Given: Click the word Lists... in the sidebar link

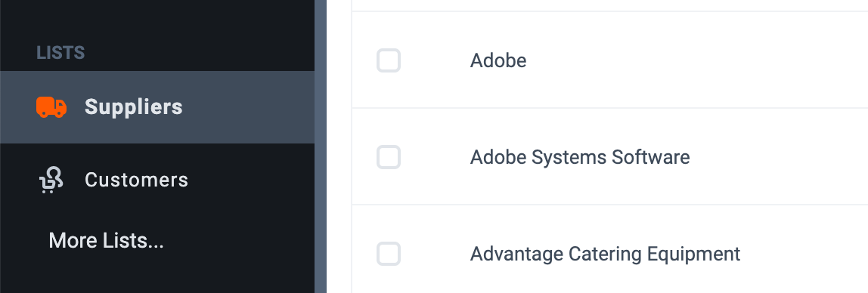Looking at the screenshot, I should click(133, 241).
